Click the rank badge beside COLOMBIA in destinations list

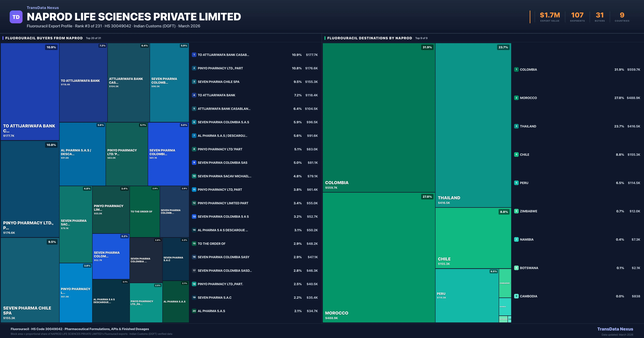tap(517, 69)
